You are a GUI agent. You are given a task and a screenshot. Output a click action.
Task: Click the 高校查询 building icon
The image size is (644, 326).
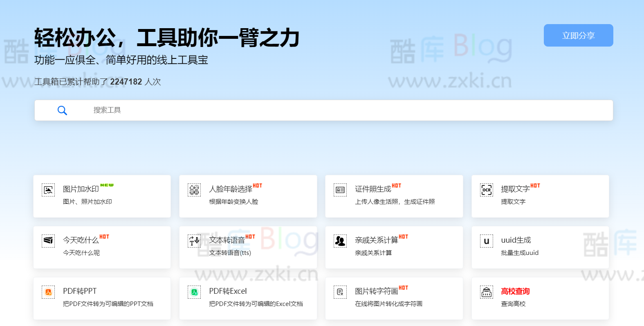tap(487, 292)
